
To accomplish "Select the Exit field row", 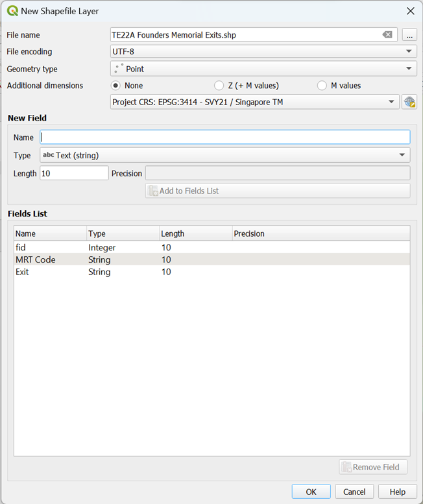I will tap(22, 272).
